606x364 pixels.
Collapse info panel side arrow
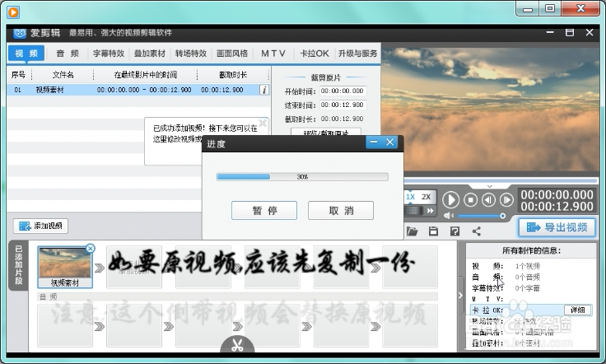coord(460,296)
